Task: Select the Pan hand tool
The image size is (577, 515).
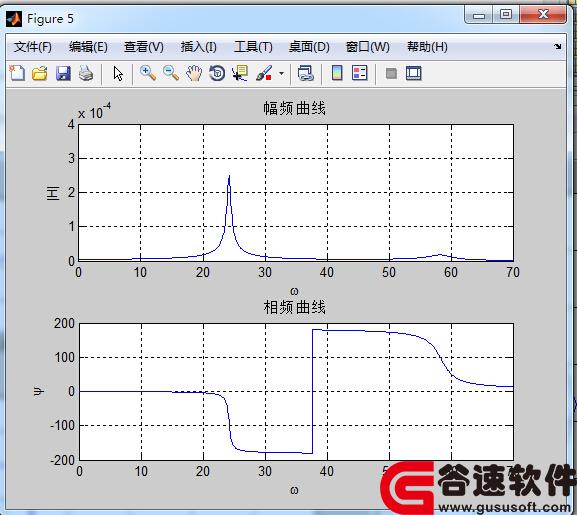Action: point(194,73)
